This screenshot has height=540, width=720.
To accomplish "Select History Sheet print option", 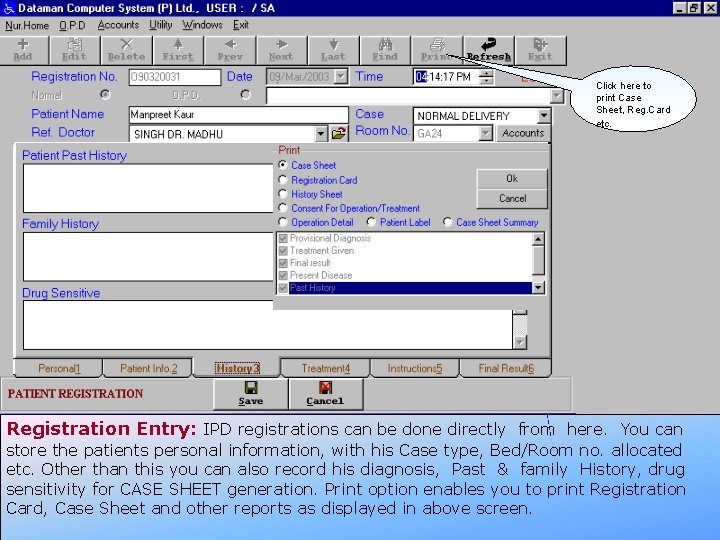I will (x=283, y=194).
